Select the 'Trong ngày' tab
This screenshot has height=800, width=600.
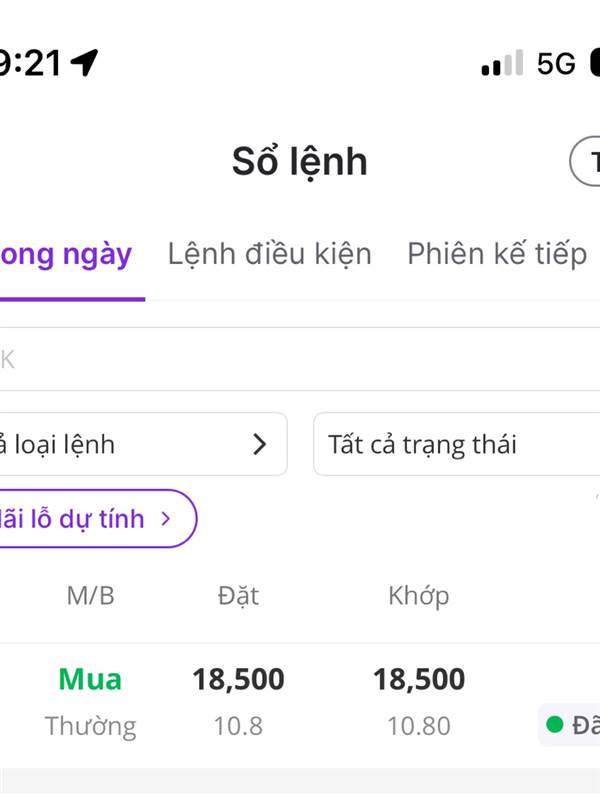68,254
